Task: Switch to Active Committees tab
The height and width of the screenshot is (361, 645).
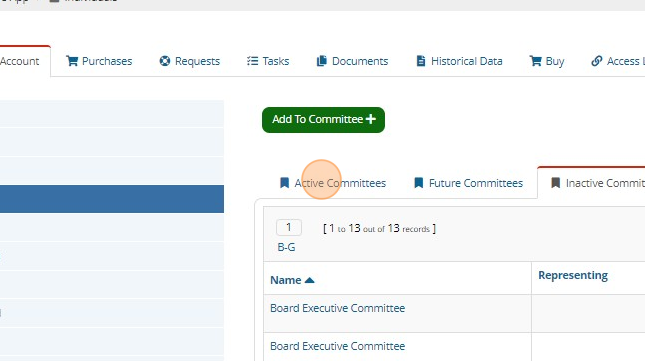Action: (x=333, y=183)
